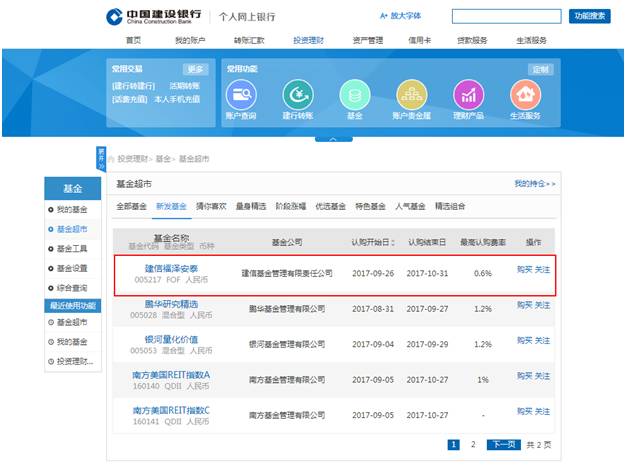Click the home icon in the breadcrumb

point(111,159)
